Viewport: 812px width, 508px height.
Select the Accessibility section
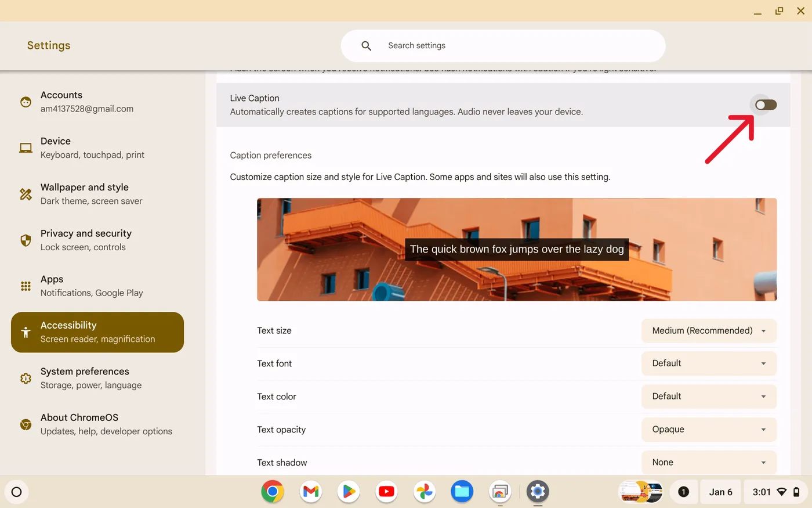(x=97, y=332)
